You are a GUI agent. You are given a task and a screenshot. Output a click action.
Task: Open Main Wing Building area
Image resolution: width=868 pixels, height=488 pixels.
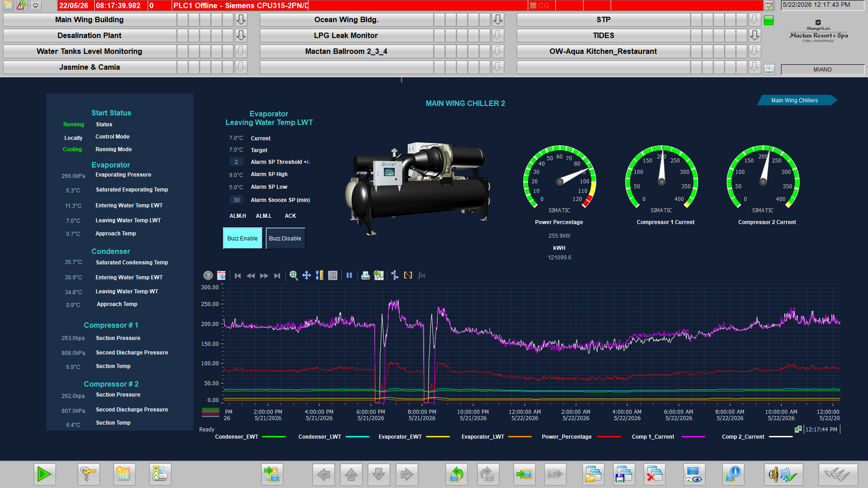coord(90,19)
